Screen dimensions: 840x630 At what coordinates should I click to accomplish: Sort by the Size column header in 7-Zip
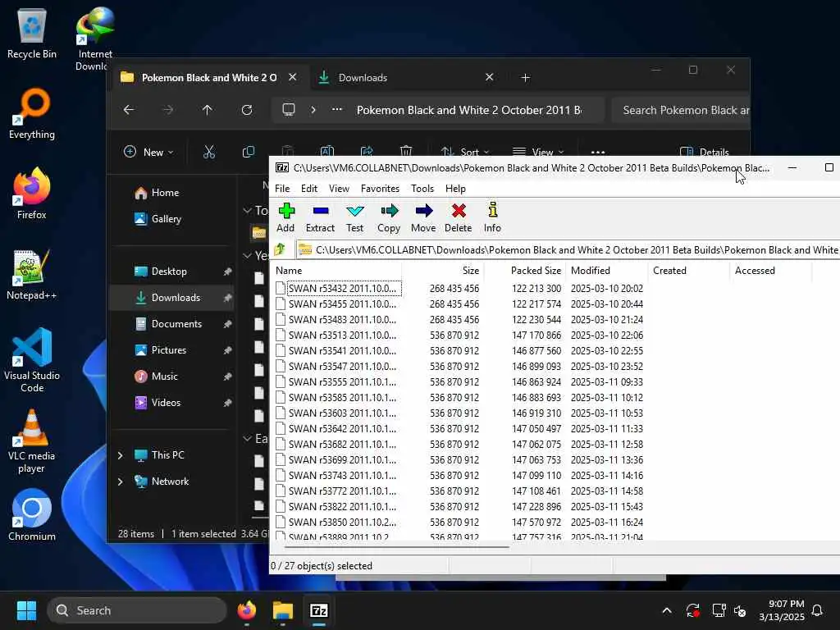(443, 271)
